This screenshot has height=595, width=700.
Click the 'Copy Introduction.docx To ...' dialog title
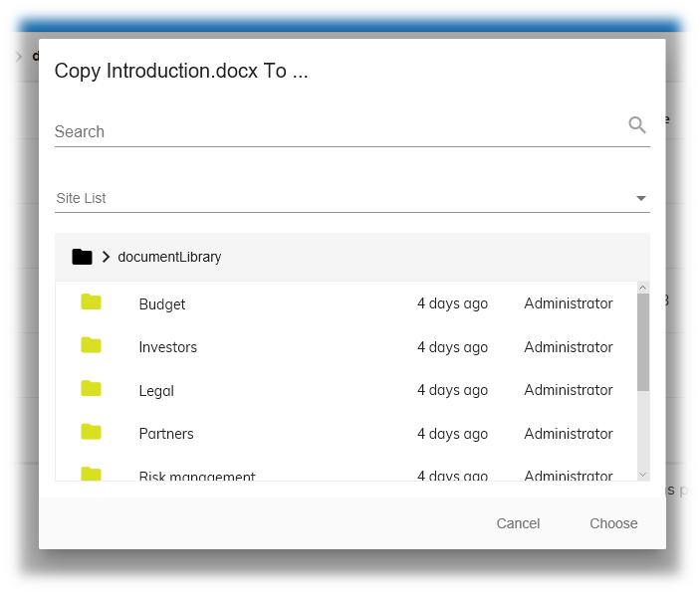point(181,71)
